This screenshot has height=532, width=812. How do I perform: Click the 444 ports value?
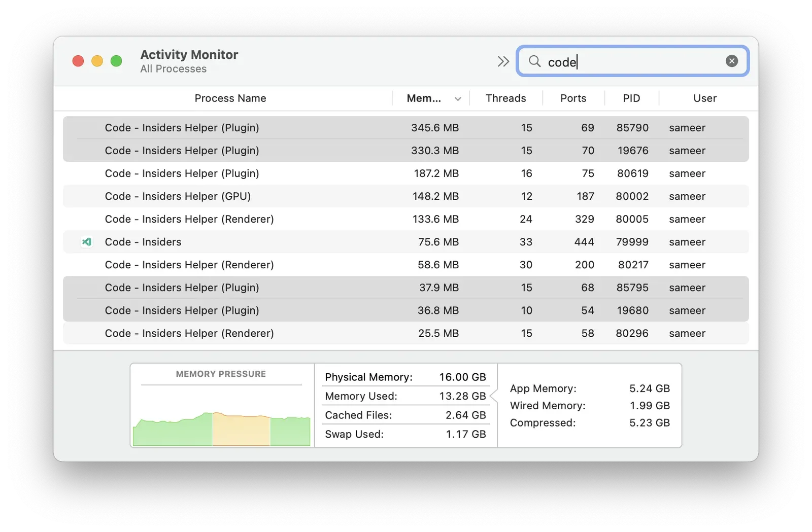pyautogui.click(x=584, y=242)
